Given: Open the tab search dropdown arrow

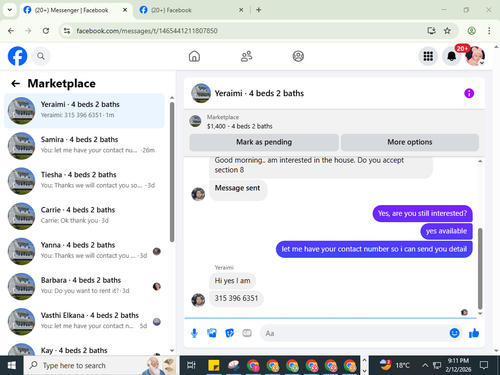Looking at the screenshot, I should [10, 10].
